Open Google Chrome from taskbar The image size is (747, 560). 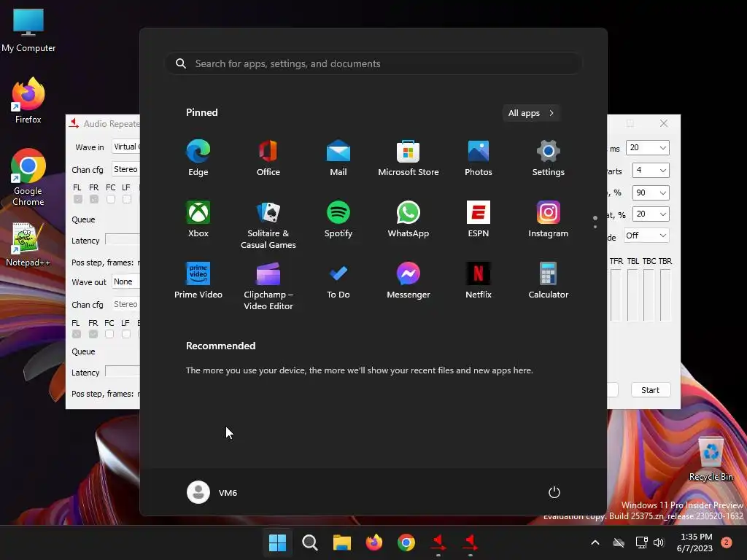406,542
